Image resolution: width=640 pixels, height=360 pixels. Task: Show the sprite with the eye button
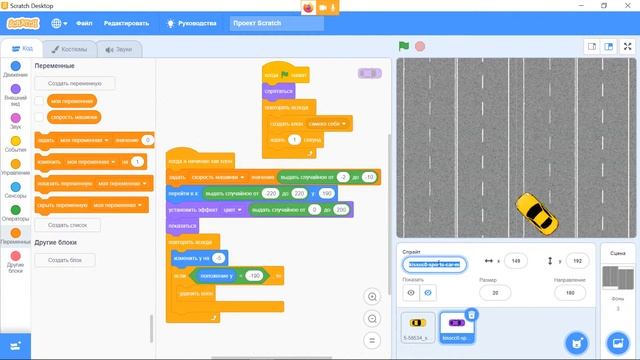point(411,293)
